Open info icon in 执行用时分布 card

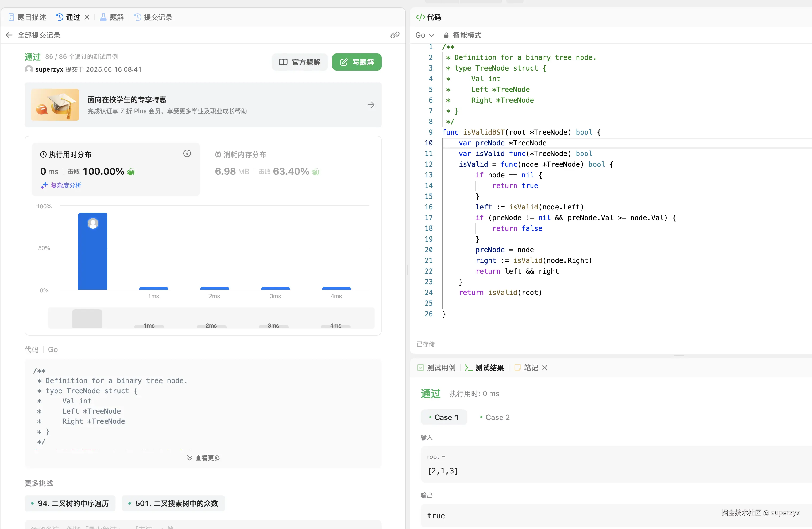pos(187,153)
